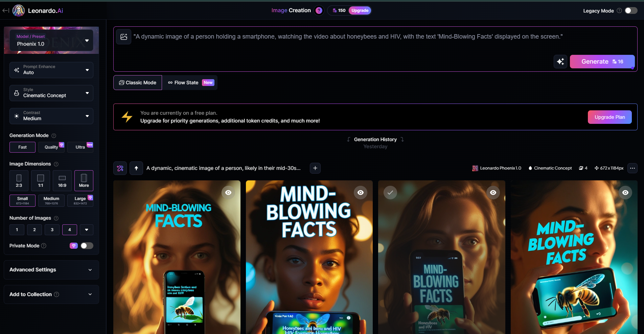Viewport: 644px width, 334px height.
Task: Expand the Add to Collection section
Action: tap(51, 294)
